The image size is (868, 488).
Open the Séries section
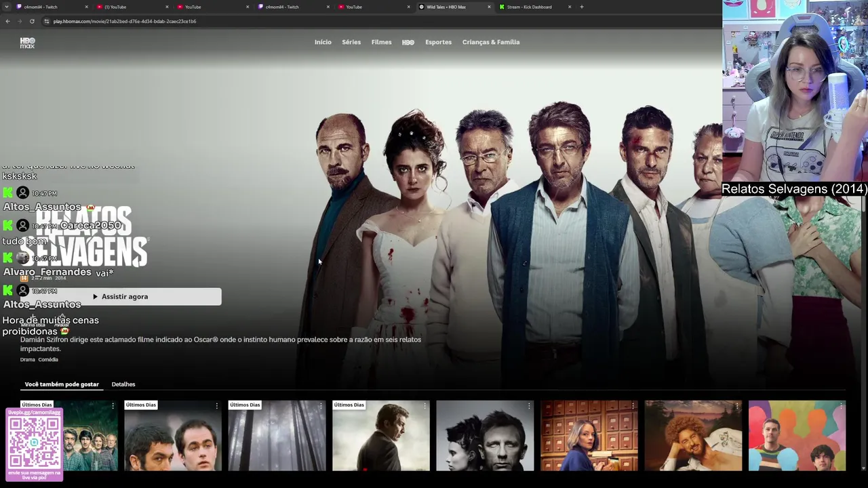[x=351, y=42]
